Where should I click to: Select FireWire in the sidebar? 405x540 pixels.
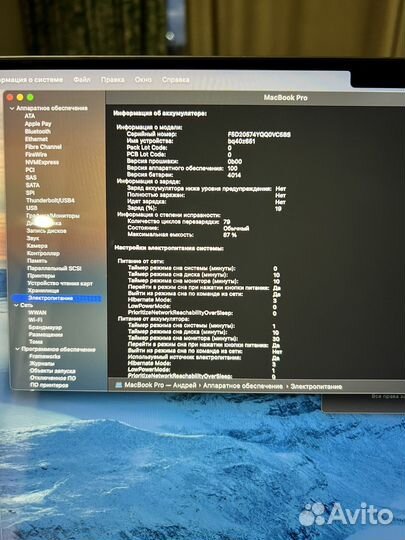[36, 154]
